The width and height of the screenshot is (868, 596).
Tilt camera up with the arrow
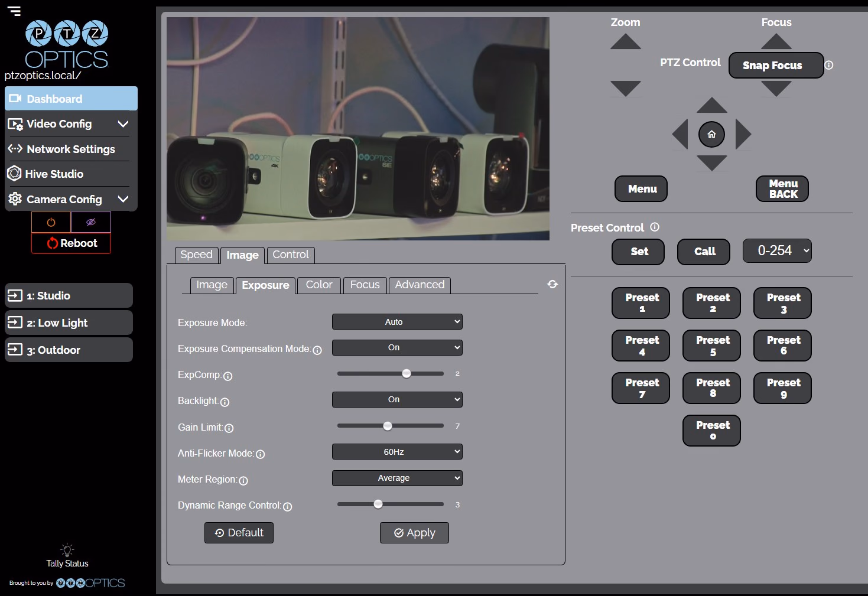point(711,105)
